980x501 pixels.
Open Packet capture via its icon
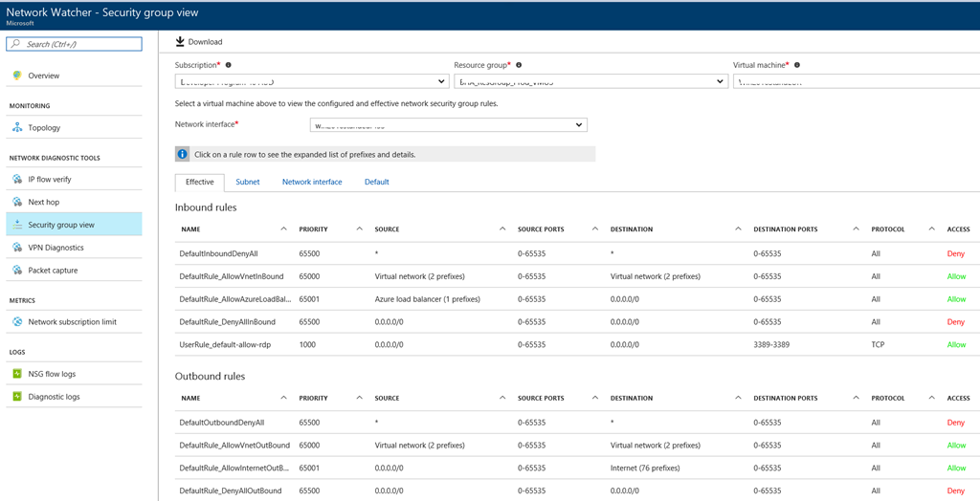(x=17, y=271)
